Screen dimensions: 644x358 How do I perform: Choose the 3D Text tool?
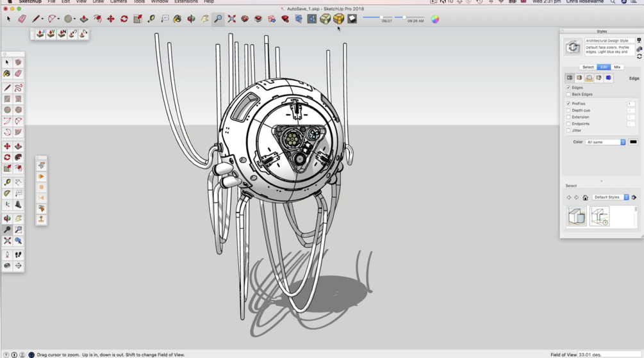pyautogui.click(x=18, y=204)
